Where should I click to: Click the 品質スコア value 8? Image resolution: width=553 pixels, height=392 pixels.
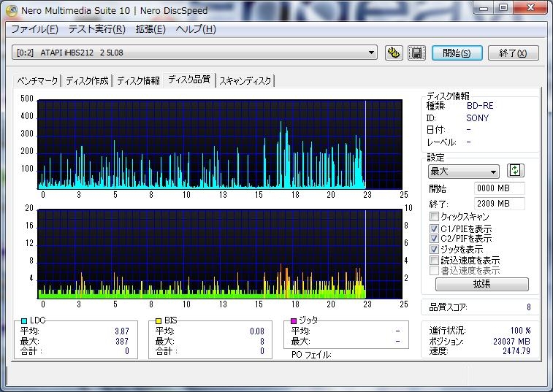coord(529,307)
